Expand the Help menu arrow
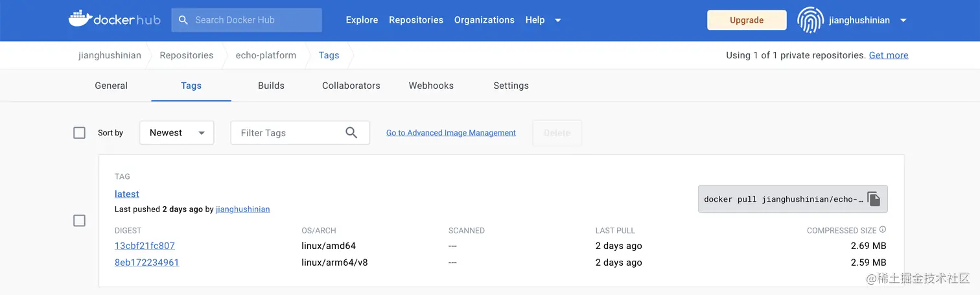The image size is (980, 295). [x=558, y=20]
